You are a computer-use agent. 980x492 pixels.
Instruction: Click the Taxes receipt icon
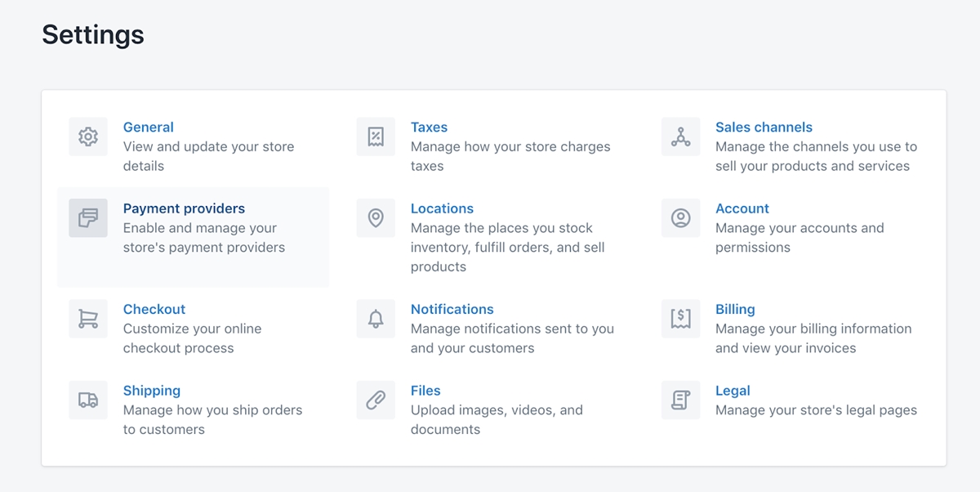[x=376, y=136]
